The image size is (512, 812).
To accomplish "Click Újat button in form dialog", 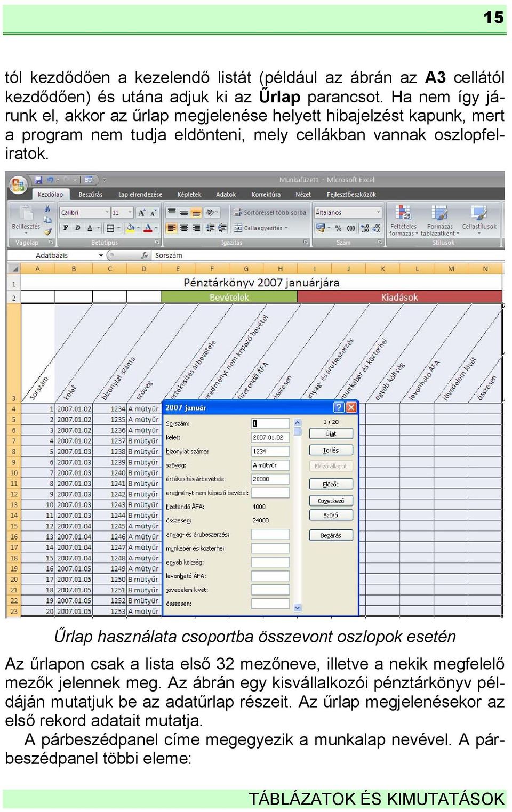I will (331, 434).
